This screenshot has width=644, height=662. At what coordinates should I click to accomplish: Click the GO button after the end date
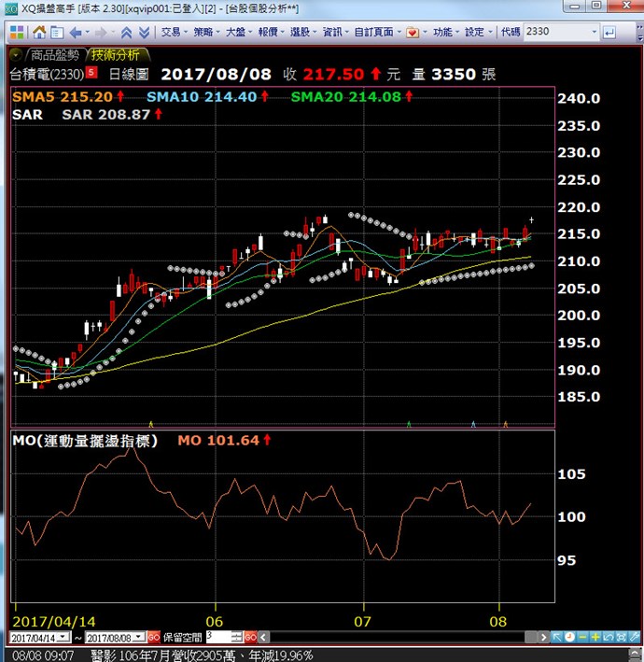click(153, 636)
